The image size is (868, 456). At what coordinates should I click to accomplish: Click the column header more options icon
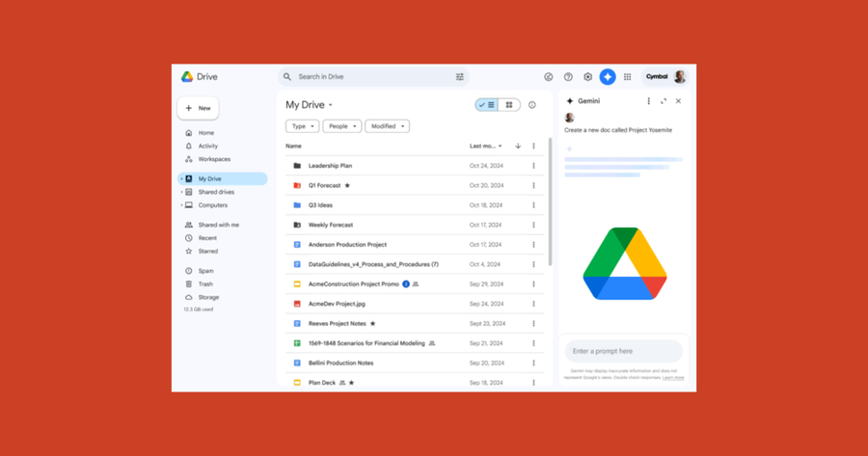coord(533,147)
